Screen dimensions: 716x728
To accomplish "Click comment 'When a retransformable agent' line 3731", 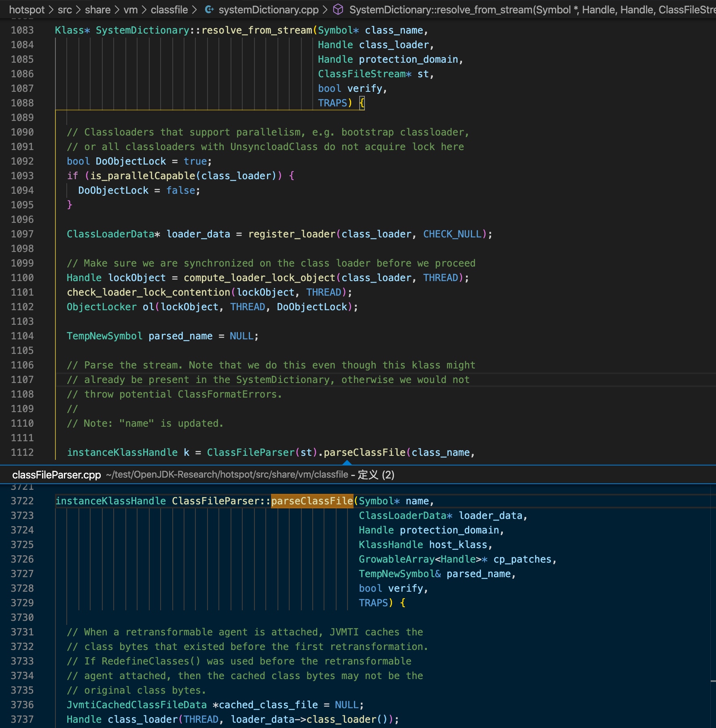I will pos(245,632).
